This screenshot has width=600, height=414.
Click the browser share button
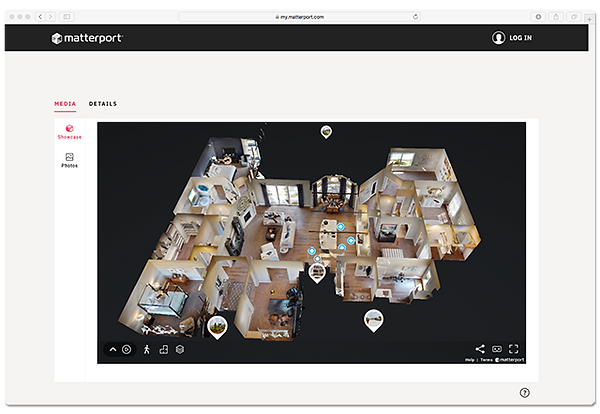(556, 17)
